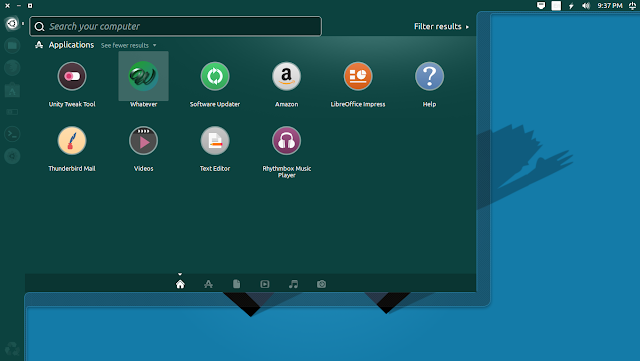Switch to the Applications lens
The height and width of the screenshot is (361, 640).
pyautogui.click(x=208, y=284)
